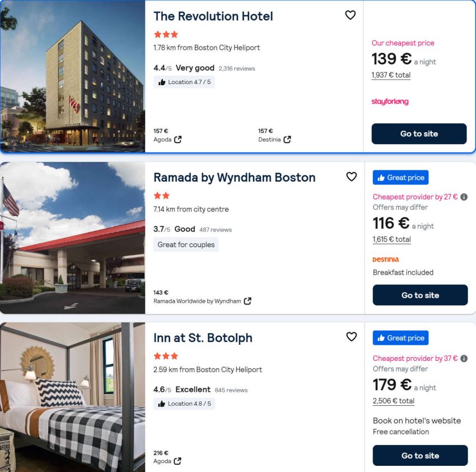Open The Revolution Hotel title link
Image resolution: width=476 pixels, height=472 pixels.
click(213, 16)
